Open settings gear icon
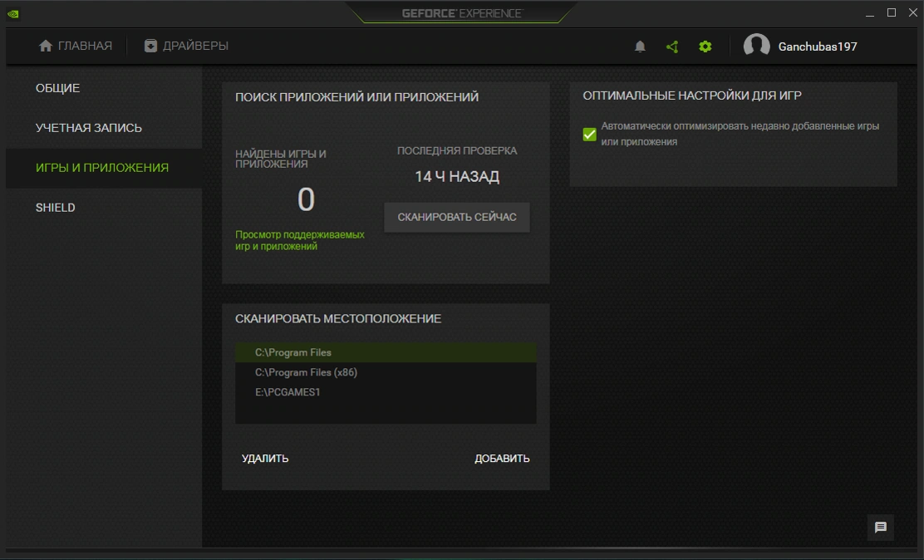 tap(705, 47)
